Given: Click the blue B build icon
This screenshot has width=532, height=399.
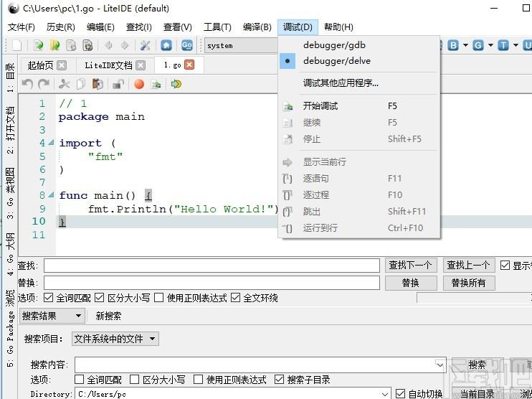Looking at the screenshot, I should pos(453,45).
